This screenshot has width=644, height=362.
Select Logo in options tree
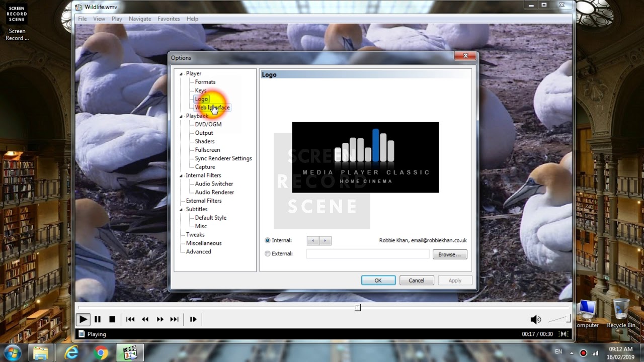tap(201, 99)
